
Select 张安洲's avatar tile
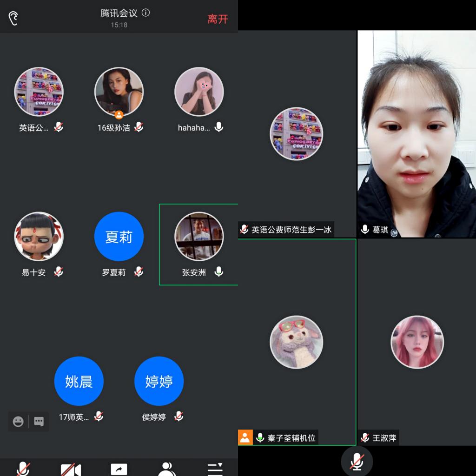[x=199, y=236]
